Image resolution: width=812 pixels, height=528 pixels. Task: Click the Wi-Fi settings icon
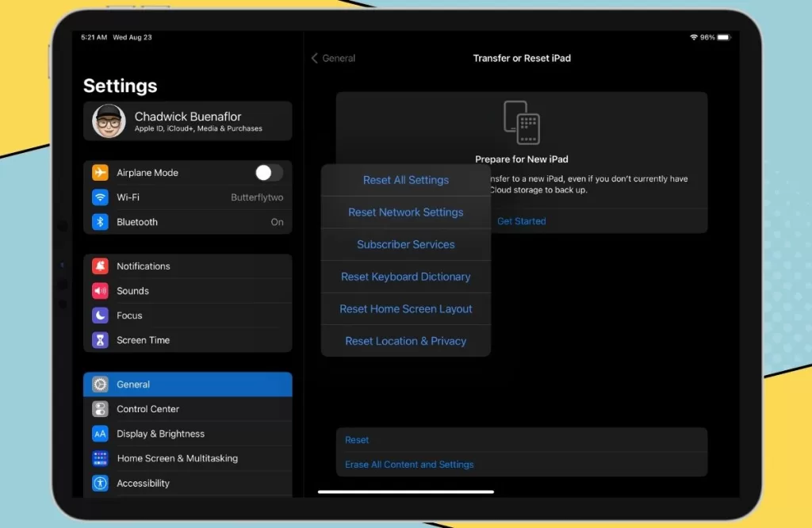(x=100, y=197)
